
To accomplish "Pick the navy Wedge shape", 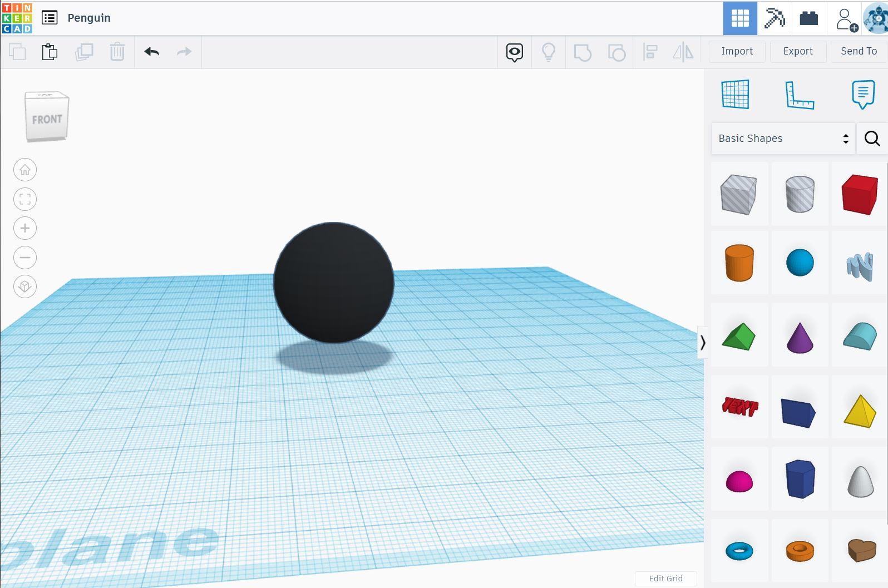I will coord(800,407).
